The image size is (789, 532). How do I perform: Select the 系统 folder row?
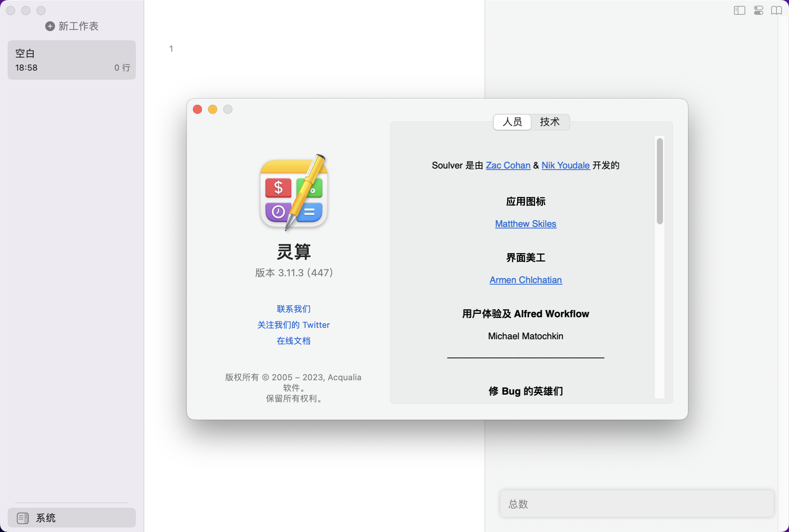pos(72,518)
